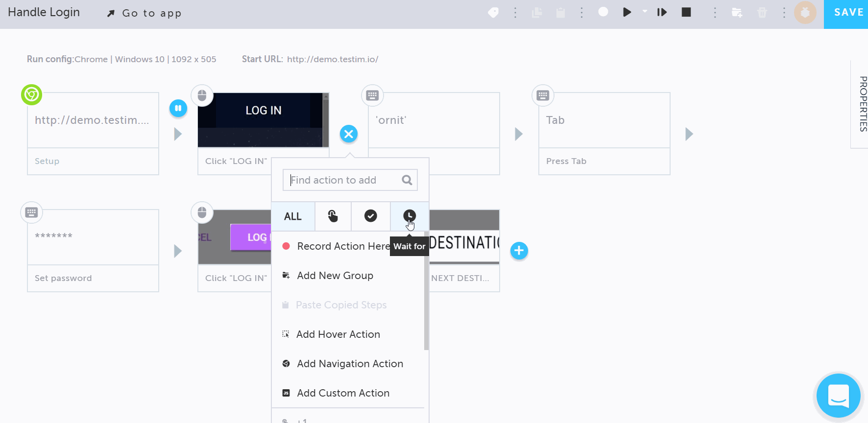Save the test with SAVE button

pyautogui.click(x=846, y=14)
